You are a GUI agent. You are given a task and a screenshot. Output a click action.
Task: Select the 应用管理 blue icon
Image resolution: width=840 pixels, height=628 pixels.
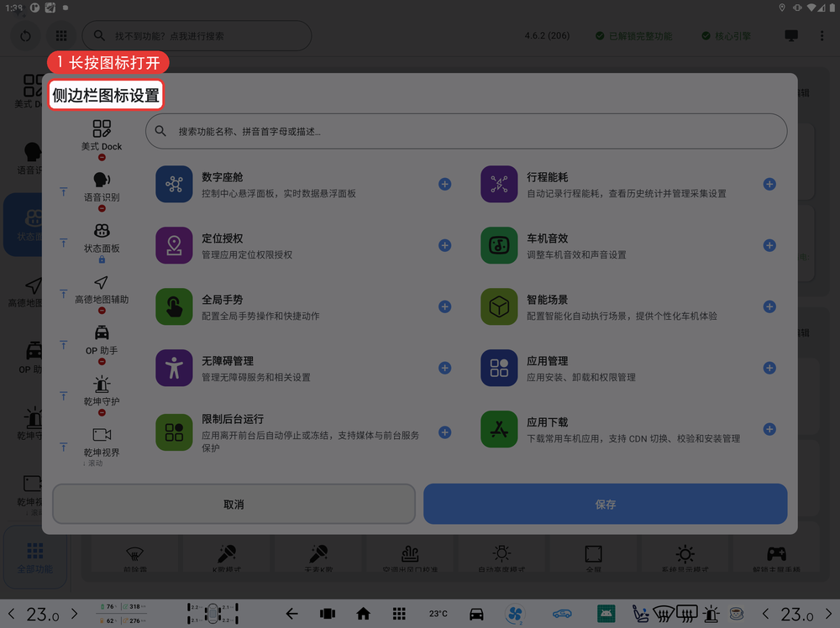coord(499,368)
